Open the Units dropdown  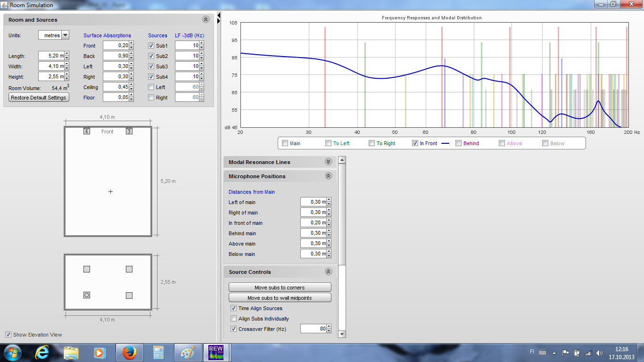pos(65,35)
